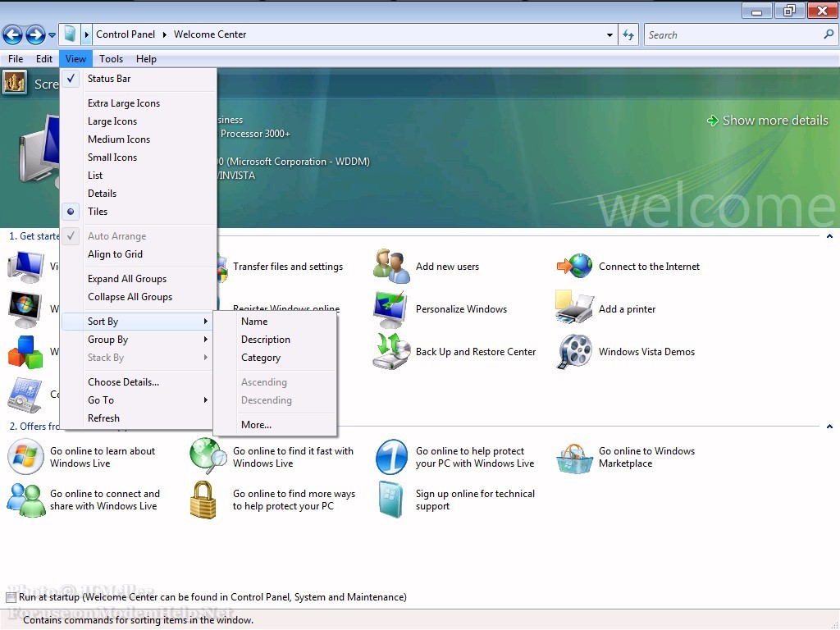Click the padlock protect your PC icon
The width and height of the screenshot is (840, 630).
(203, 500)
